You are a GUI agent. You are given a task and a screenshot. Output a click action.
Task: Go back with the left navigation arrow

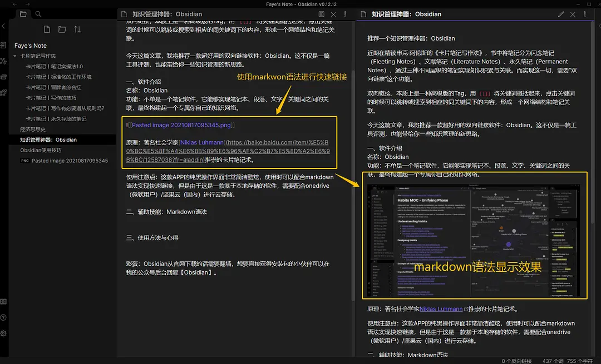point(15,4)
